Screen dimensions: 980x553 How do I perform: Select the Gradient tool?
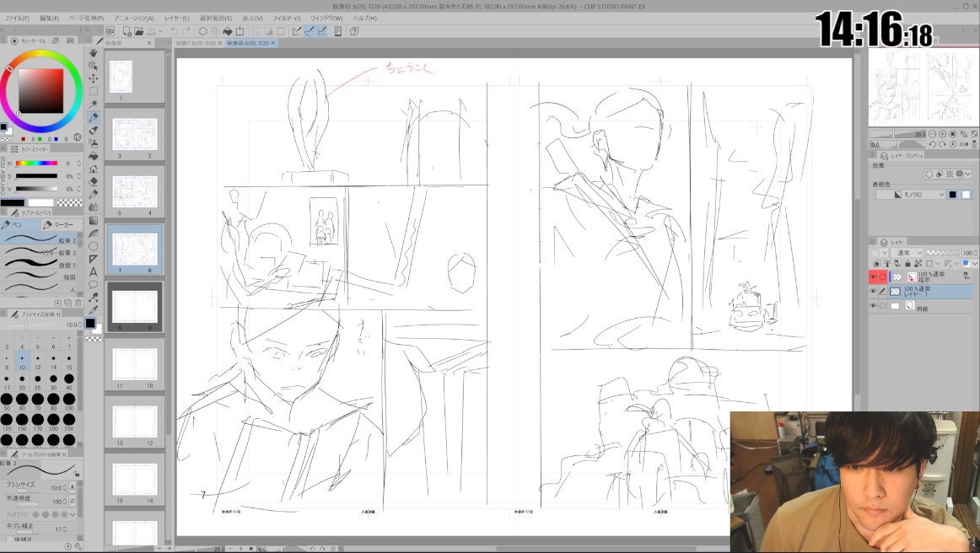click(93, 221)
